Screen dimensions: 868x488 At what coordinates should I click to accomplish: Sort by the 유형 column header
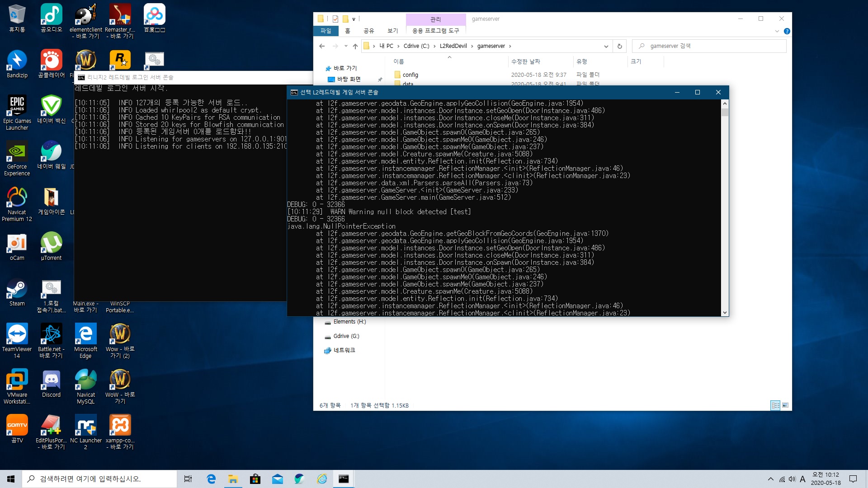600,61
